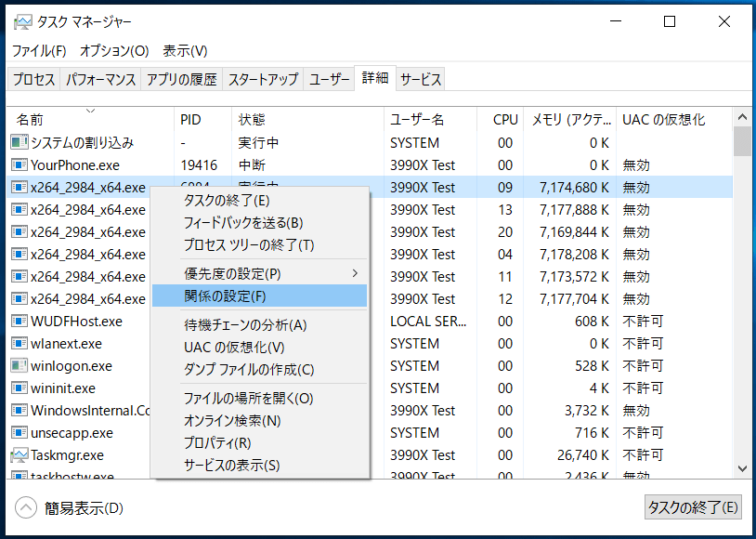Open プロパティ(R) from context menu
The height and width of the screenshot is (539, 756).
259,442
